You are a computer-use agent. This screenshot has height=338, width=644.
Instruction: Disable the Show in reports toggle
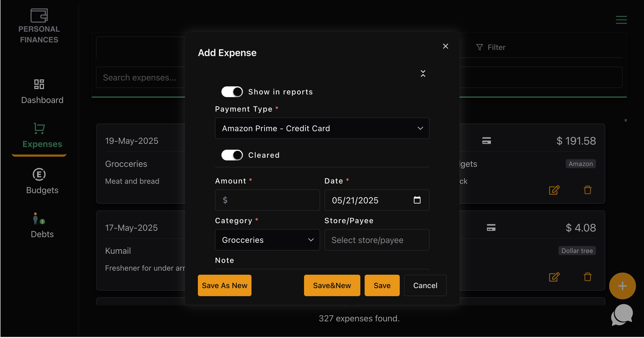click(x=232, y=91)
